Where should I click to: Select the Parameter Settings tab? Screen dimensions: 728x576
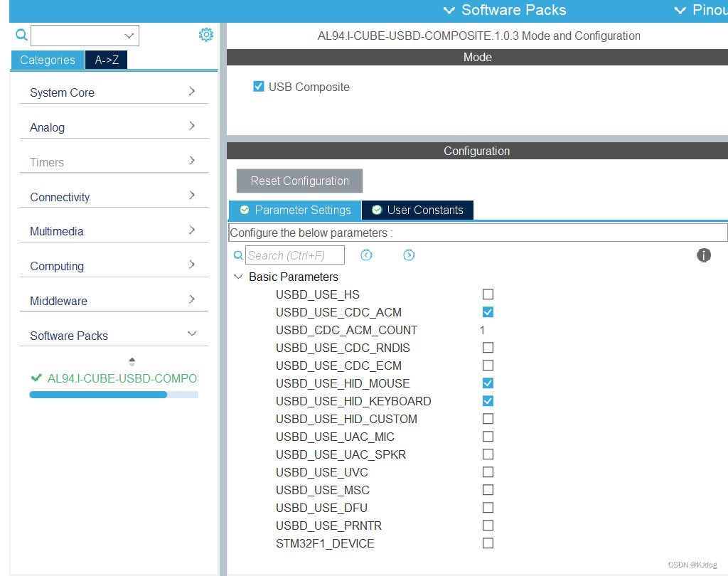point(295,210)
